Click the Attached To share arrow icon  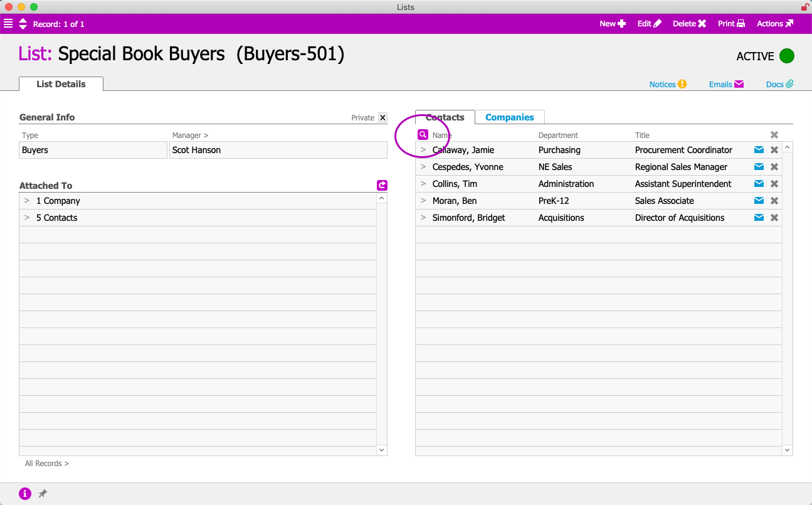pos(382,185)
